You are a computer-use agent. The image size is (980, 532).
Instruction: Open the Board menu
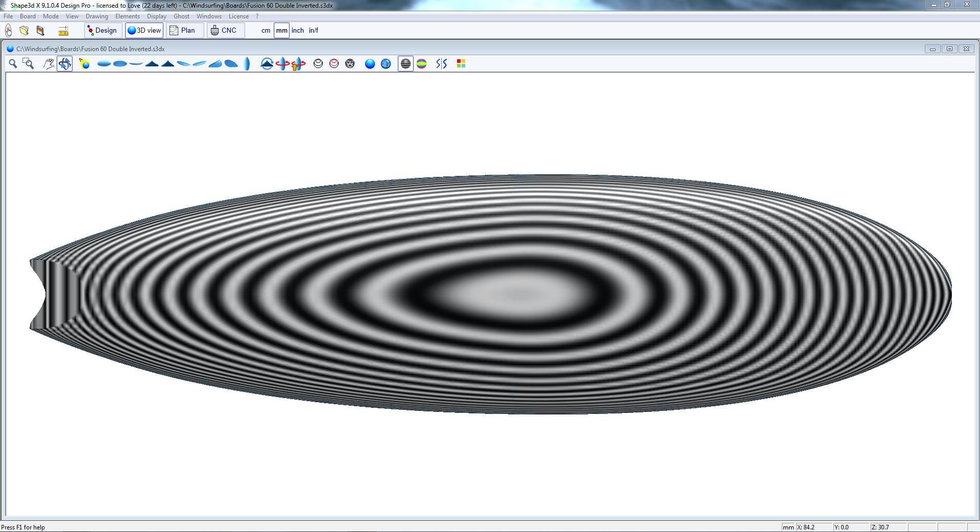pos(28,16)
